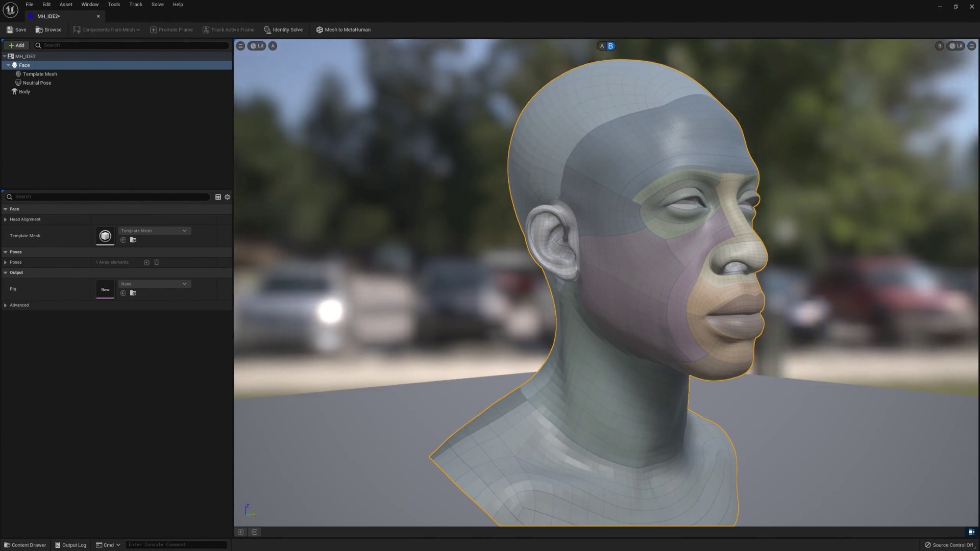This screenshot has width=980, height=551.
Task: Open the Content Drawer
Action: 24,545
